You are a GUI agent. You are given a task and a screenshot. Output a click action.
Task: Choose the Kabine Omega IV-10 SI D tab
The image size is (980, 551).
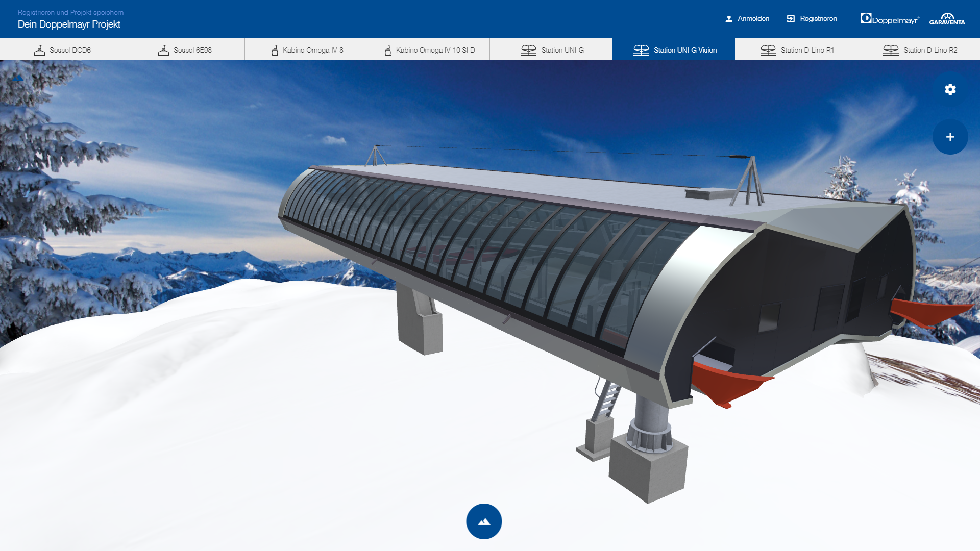429,49
